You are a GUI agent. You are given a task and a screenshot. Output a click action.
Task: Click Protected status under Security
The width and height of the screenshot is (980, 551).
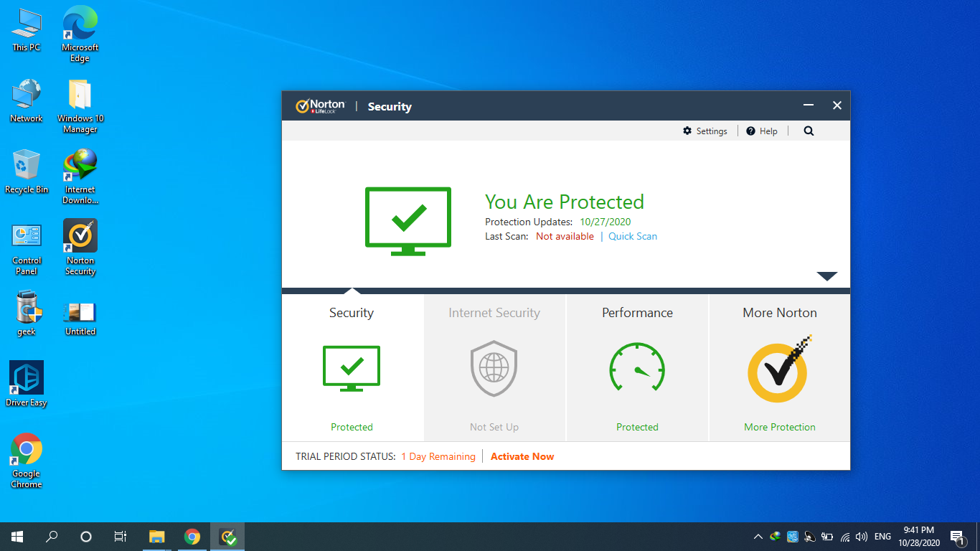point(352,427)
